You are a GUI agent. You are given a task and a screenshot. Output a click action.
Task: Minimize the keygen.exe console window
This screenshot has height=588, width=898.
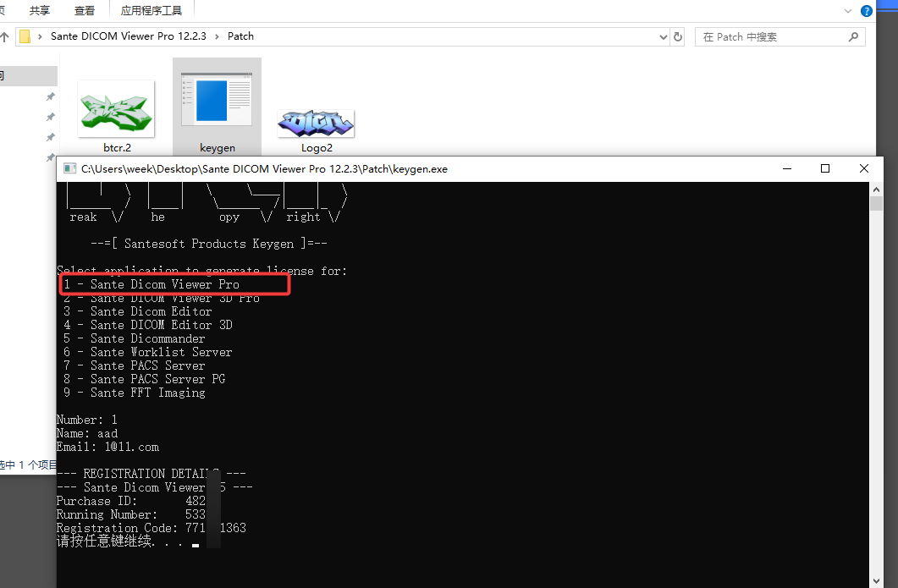point(787,168)
